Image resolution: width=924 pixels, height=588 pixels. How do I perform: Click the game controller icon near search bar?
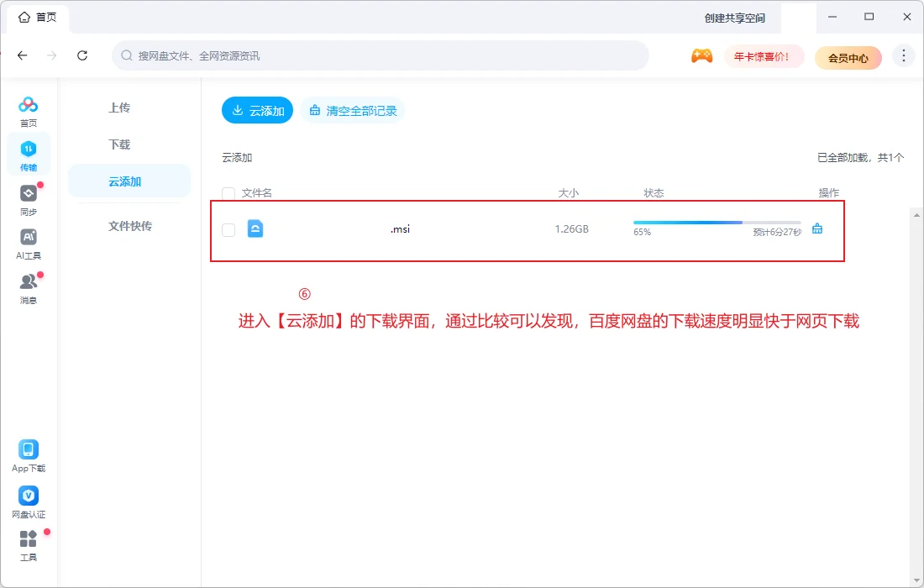pyautogui.click(x=701, y=55)
